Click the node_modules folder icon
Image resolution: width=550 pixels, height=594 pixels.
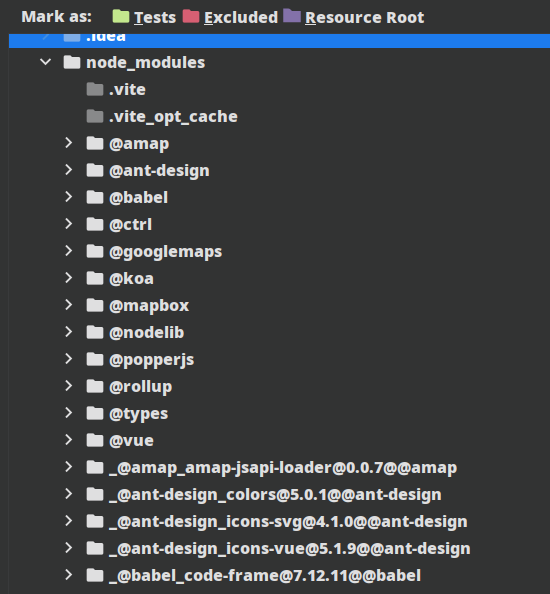(x=72, y=63)
